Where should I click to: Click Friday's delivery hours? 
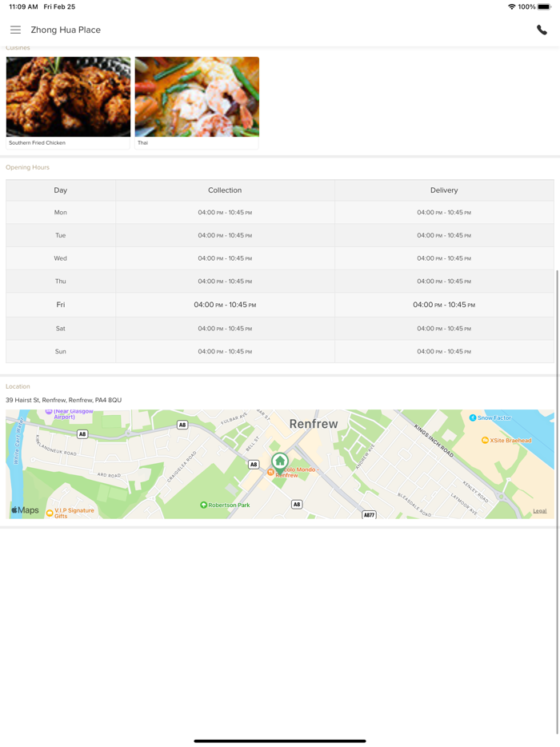point(444,305)
